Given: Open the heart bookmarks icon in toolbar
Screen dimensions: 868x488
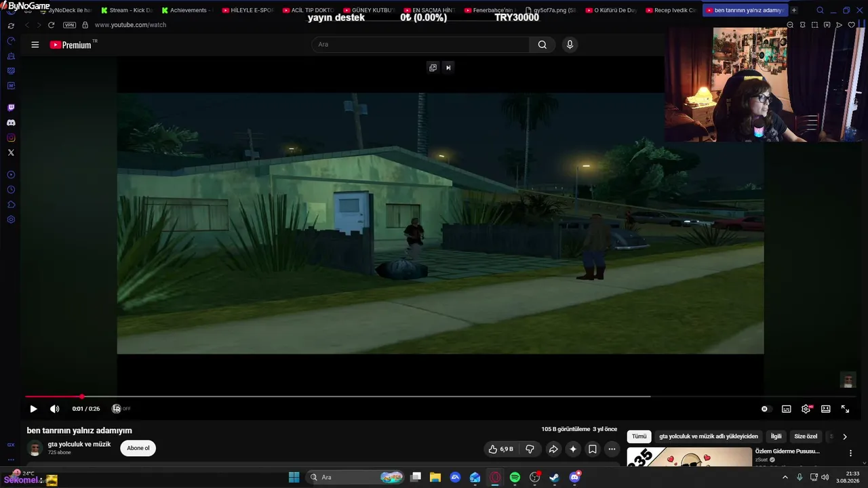Looking at the screenshot, I should (852, 25).
